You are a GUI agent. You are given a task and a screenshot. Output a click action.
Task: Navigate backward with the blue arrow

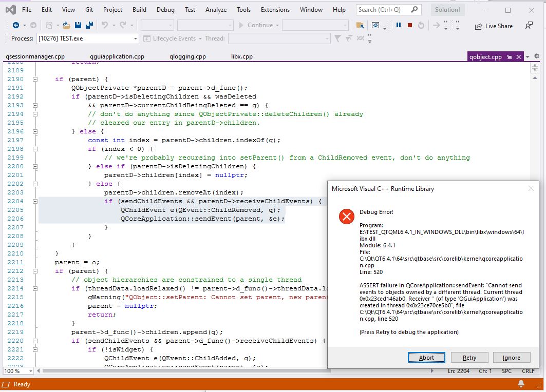(16, 25)
